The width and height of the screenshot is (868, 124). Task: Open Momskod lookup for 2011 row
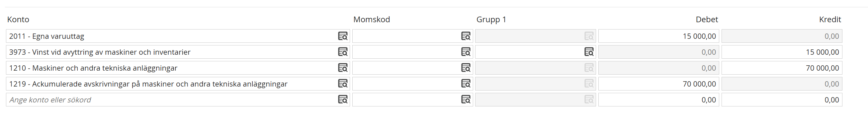pyautogui.click(x=466, y=36)
